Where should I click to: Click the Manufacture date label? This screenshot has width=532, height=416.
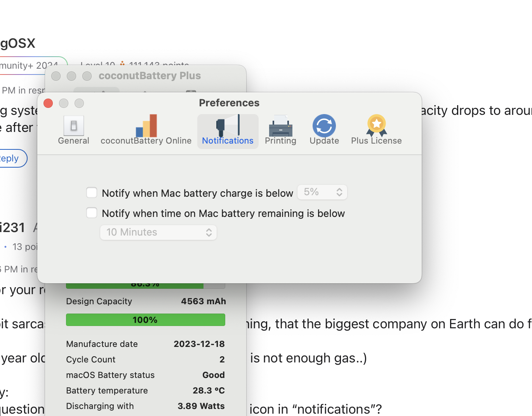(102, 344)
